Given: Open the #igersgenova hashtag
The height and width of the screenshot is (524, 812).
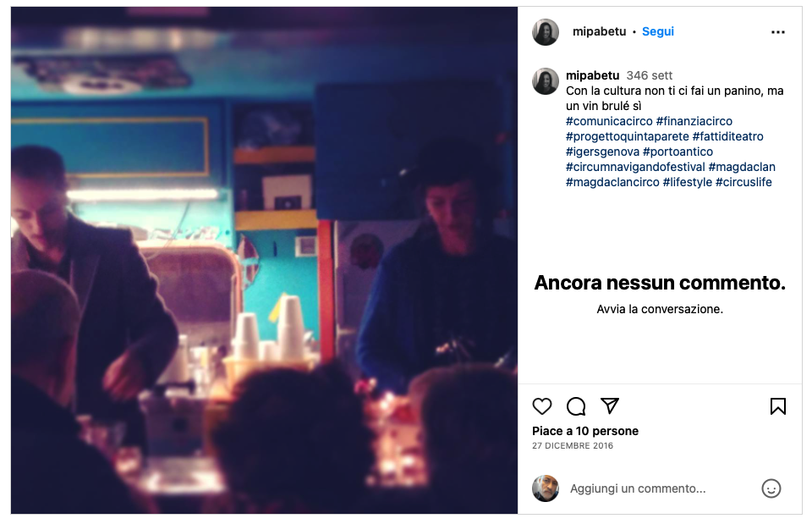Looking at the screenshot, I should coord(602,152).
